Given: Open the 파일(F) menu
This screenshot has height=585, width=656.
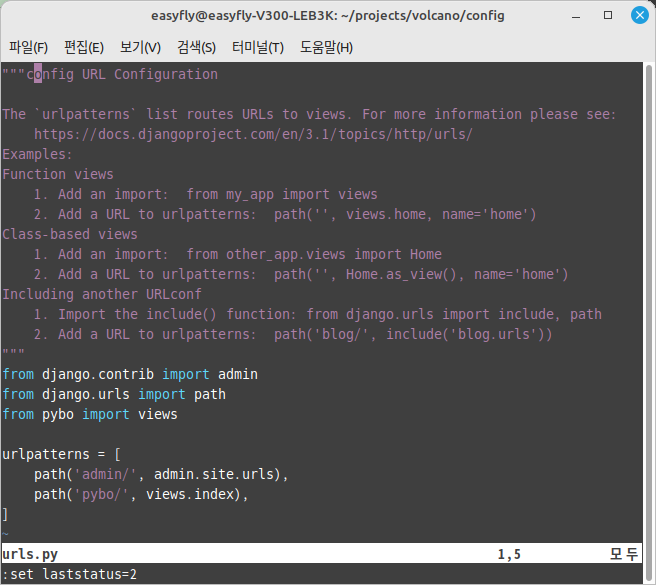Looking at the screenshot, I should (x=28, y=47).
